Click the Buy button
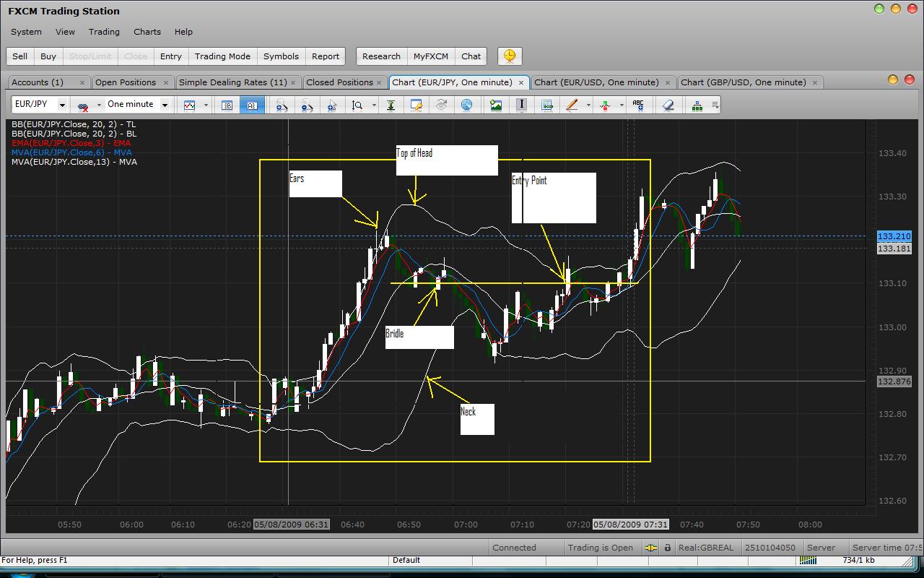The height and width of the screenshot is (578, 924). click(48, 56)
